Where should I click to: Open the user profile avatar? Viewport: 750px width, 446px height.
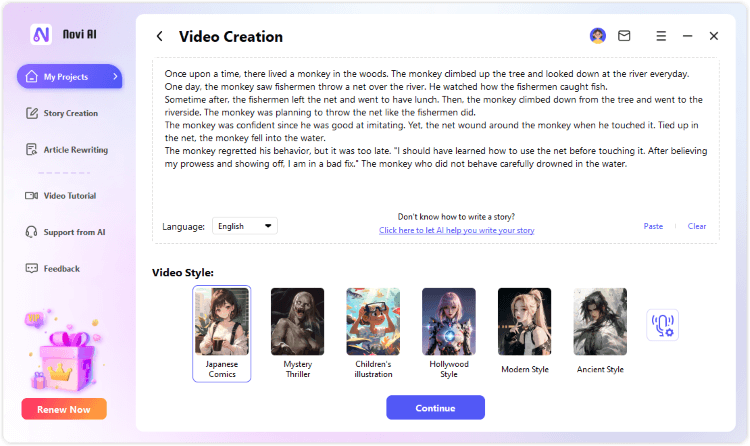click(597, 36)
